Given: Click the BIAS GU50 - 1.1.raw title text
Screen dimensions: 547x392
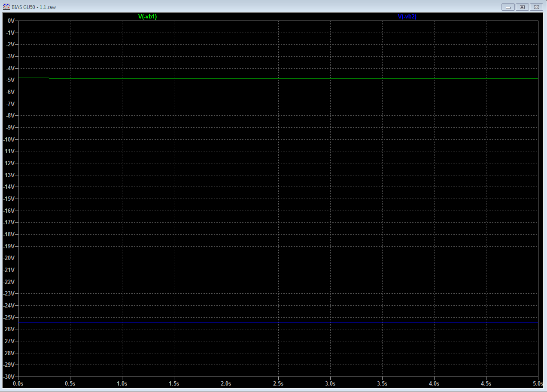Looking at the screenshot, I should [x=33, y=7].
